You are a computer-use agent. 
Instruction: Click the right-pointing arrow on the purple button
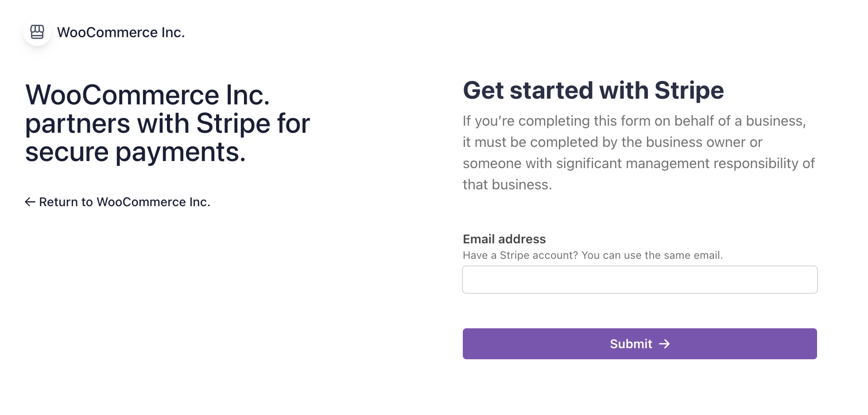pyautogui.click(x=665, y=344)
